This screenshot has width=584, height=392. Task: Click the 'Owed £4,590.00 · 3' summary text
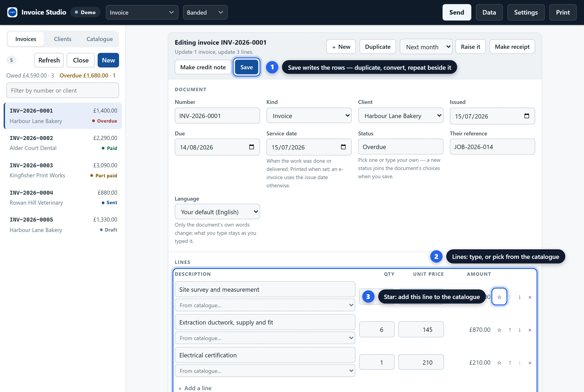(x=30, y=75)
